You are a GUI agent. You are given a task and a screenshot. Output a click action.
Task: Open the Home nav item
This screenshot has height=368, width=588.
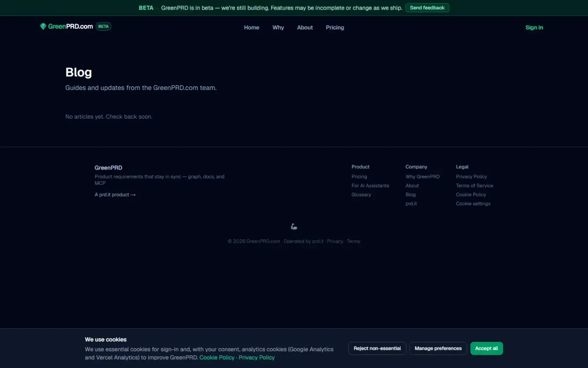pos(252,27)
